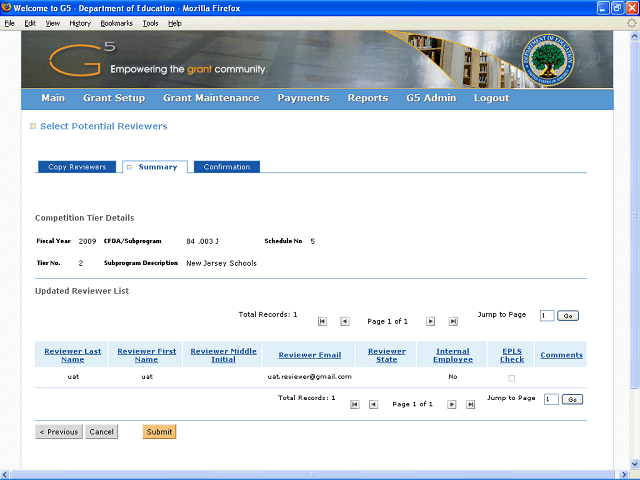Click upper Jump to Page input field
The image size is (640, 480).
[x=547, y=316]
